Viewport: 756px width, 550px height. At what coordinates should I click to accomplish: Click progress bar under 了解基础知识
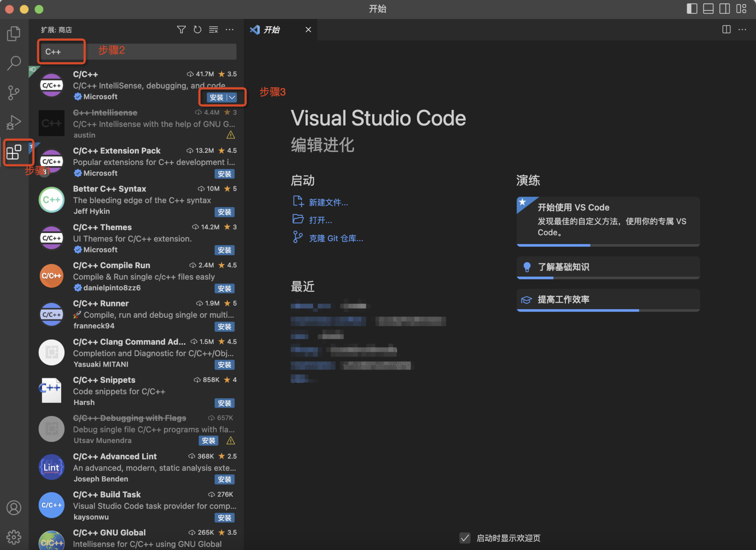608,278
